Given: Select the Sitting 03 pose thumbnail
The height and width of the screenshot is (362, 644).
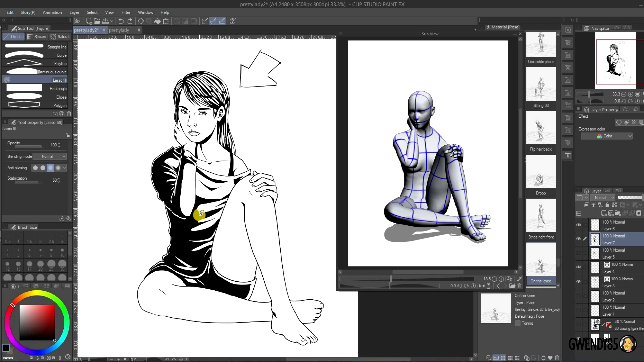Looking at the screenshot, I should [541, 84].
